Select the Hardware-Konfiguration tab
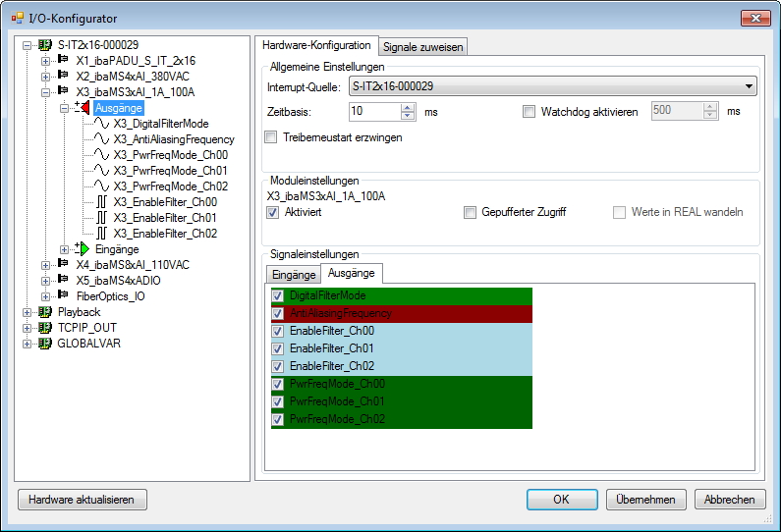This screenshot has width=781, height=532. (316, 45)
